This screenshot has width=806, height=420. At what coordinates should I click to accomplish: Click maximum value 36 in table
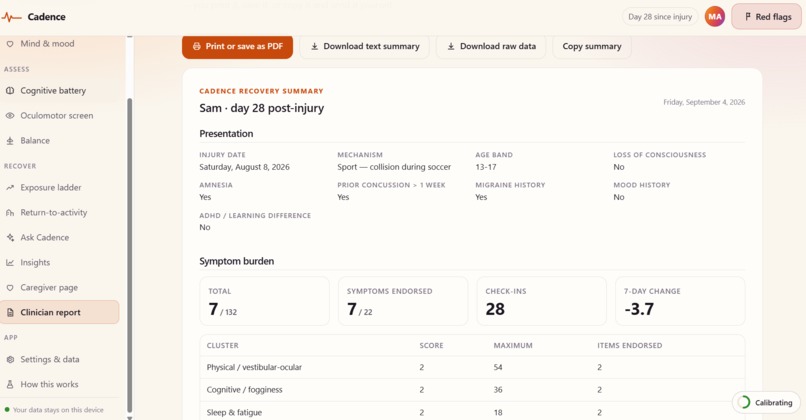pos(498,390)
